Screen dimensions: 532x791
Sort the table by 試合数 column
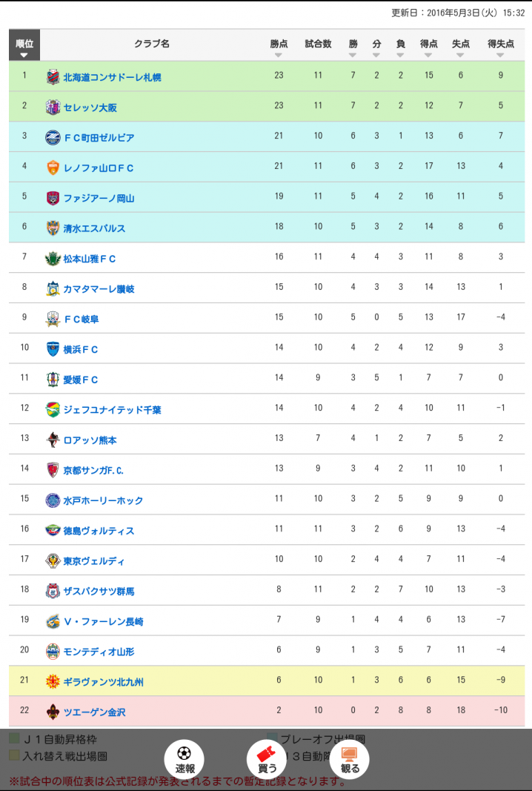pyautogui.click(x=318, y=45)
